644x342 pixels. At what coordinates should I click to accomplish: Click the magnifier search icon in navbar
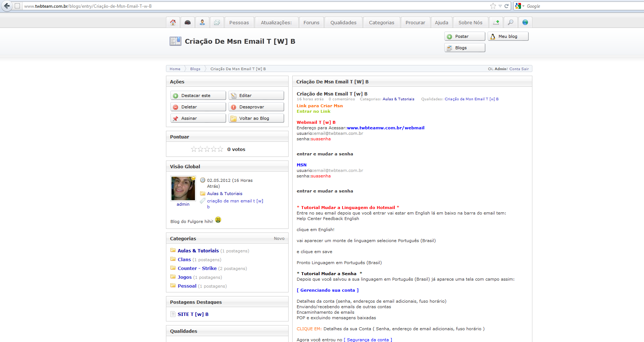511,22
